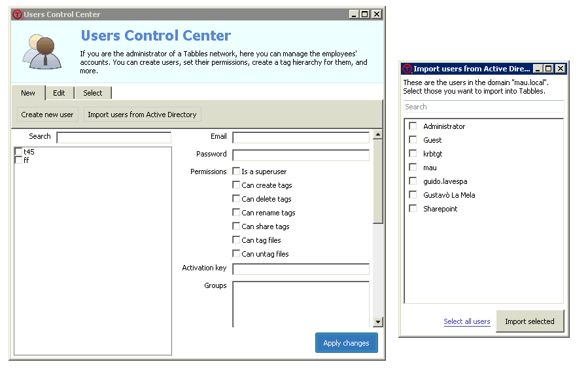This screenshot has height=379, width=588.
Task: Check the Administrator user for import
Action: click(x=413, y=126)
